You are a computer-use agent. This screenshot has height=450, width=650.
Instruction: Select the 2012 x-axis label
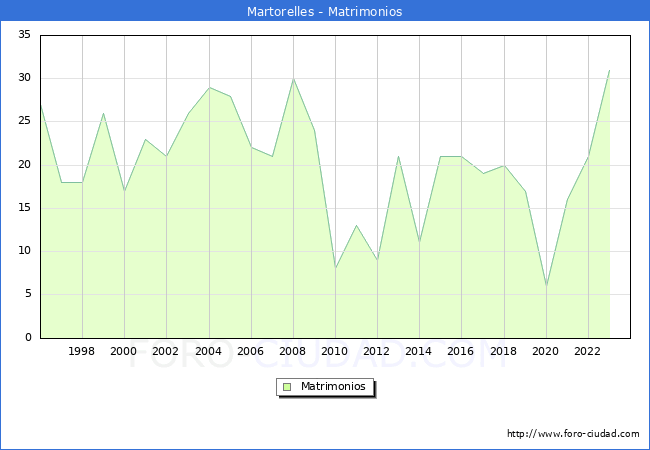[x=377, y=352]
